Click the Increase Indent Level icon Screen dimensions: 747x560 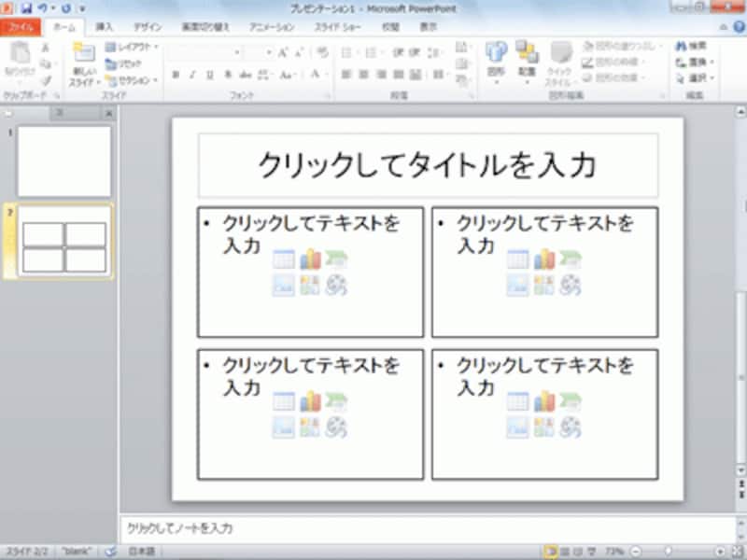(414, 52)
